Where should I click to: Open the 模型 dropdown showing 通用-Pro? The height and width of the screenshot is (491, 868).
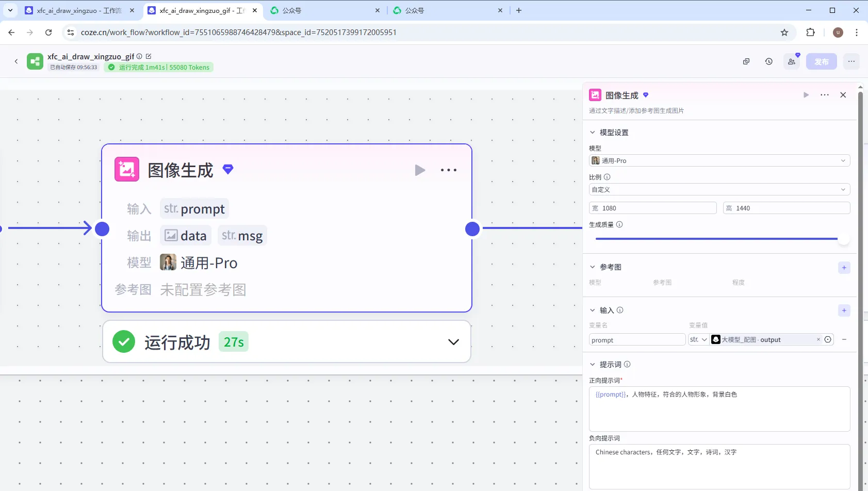719,160
